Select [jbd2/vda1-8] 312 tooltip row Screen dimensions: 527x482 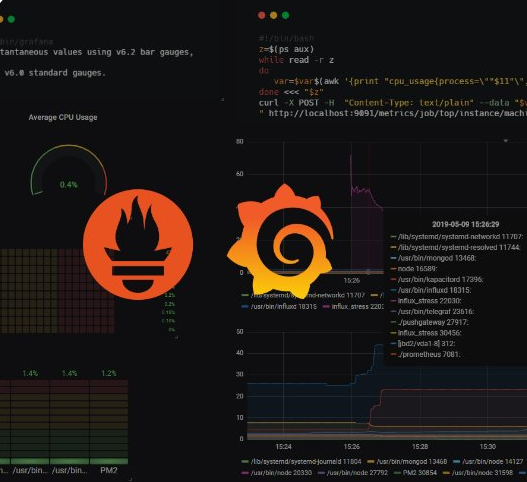tap(422, 344)
